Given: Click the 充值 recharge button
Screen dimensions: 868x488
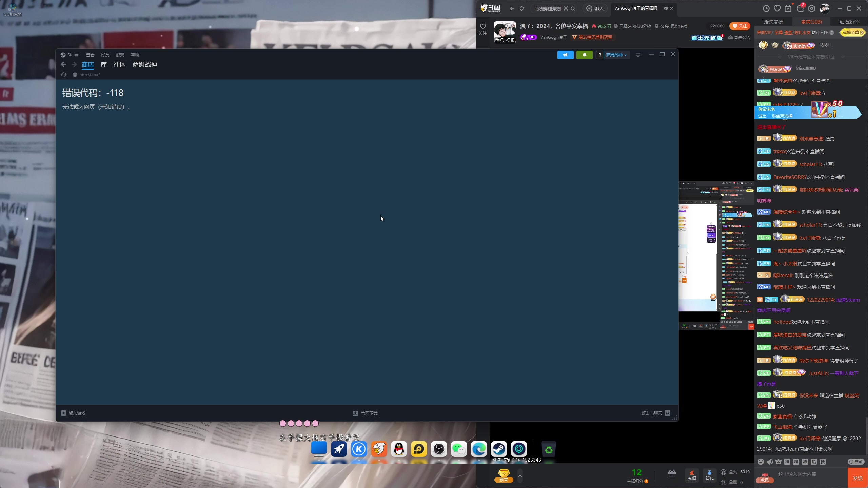Looking at the screenshot, I should 692,475.
